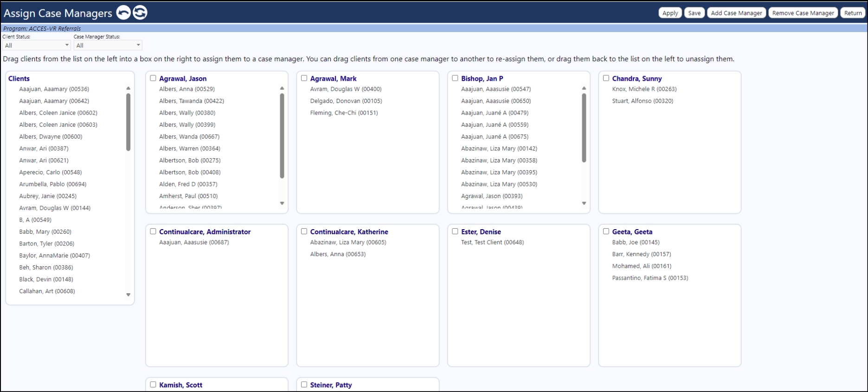The width and height of the screenshot is (868, 392).
Task: Check the Bishop, Jan P checkbox
Action: [x=455, y=78]
